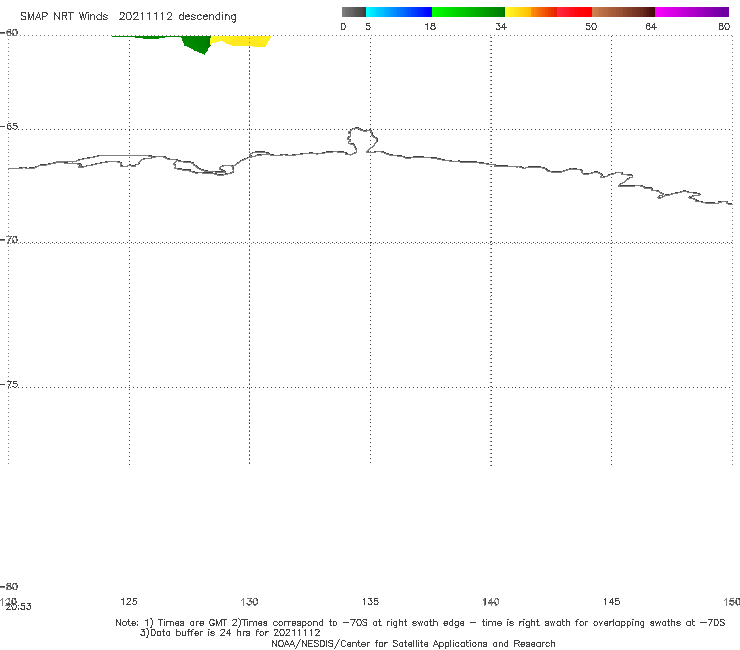
Task: Click the latitude label -65
Action: point(9,127)
